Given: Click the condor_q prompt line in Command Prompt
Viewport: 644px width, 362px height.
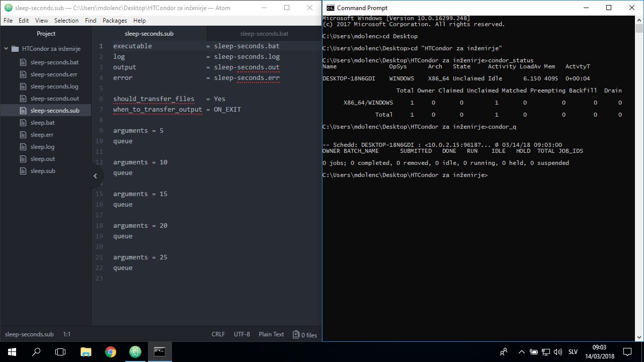Looking at the screenshot, I should point(419,127).
